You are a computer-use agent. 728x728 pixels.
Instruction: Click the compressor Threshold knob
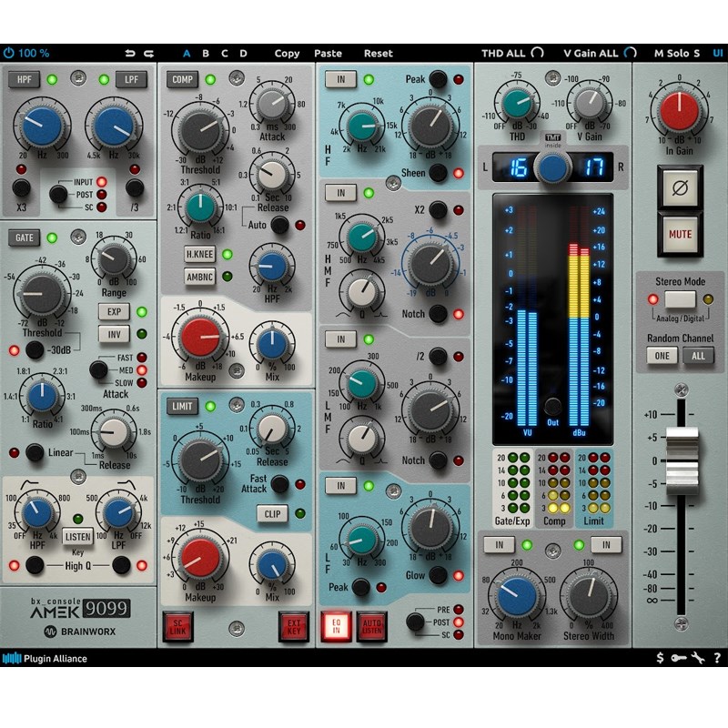[200, 129]
